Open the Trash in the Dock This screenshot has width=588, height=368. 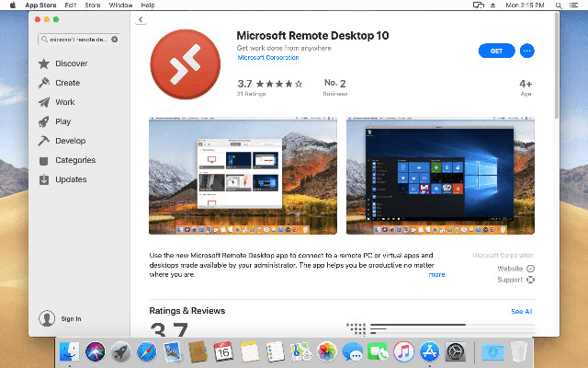coord(518,351)
